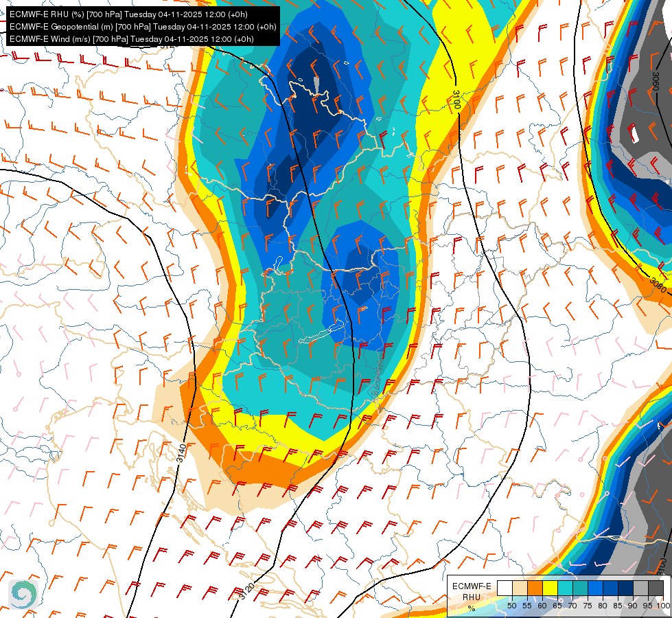Pick the medium blue 80-85 legend swatch
The width and height of the screenshot is (672, 618).
[x=611, y=588]
